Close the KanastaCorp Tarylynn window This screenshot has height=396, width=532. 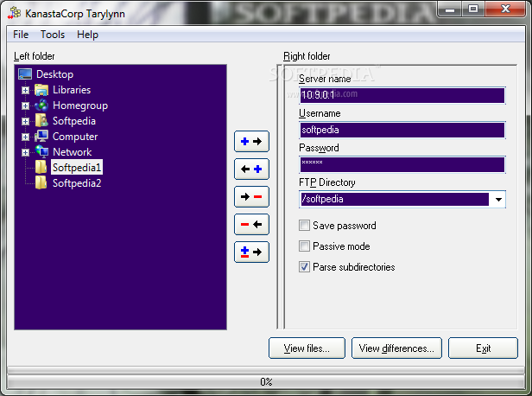(x=505, y=10)
